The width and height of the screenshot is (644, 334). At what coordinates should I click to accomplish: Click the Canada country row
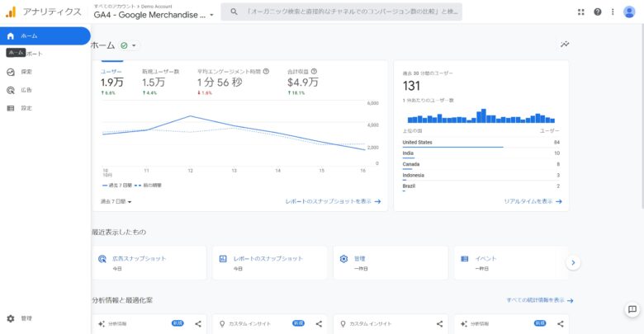(481, 165)
